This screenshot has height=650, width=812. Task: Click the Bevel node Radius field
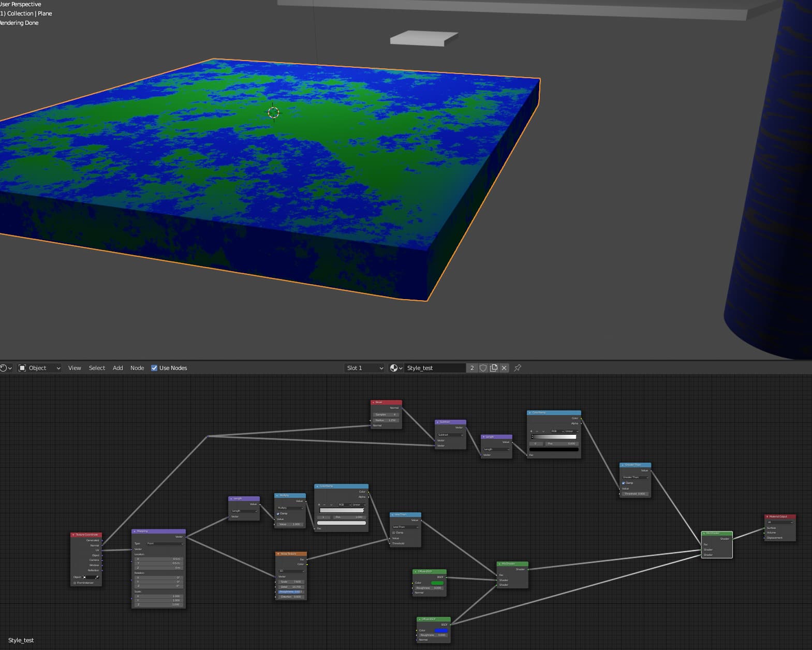click(x=386, y=420)
